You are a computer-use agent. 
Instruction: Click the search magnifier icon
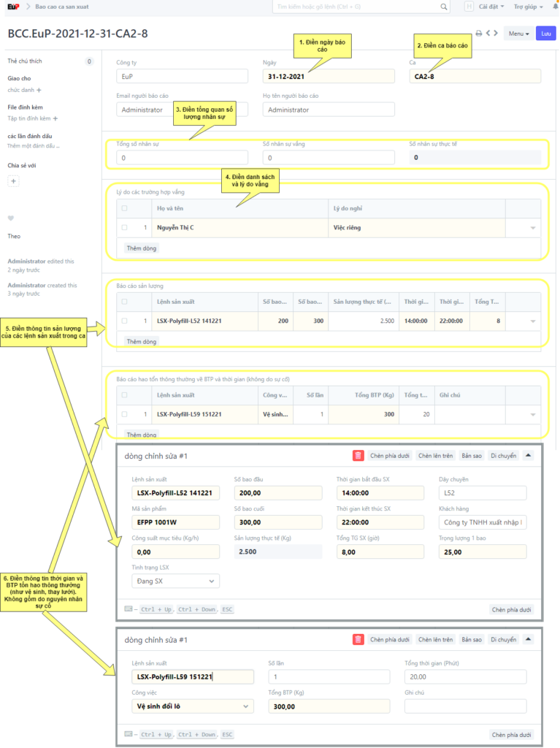[444, 7]
